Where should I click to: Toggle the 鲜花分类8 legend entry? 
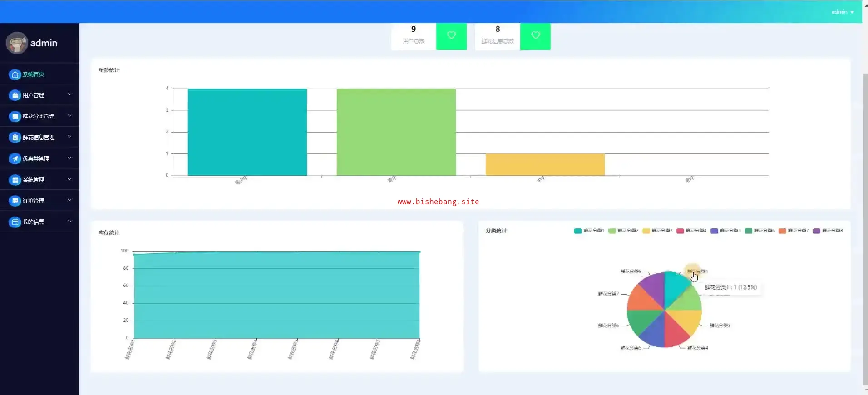[828, 231]
